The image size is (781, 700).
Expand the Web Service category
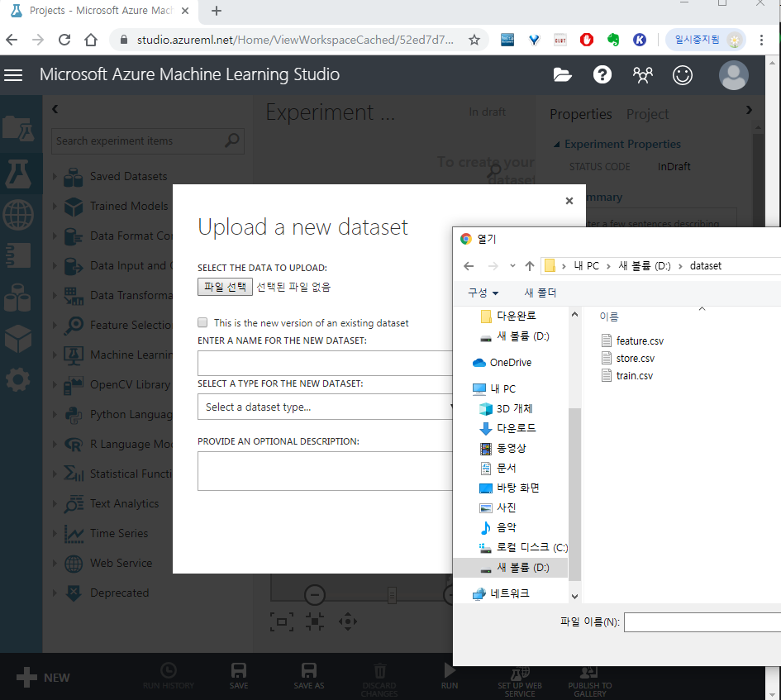tap(55, 563)
